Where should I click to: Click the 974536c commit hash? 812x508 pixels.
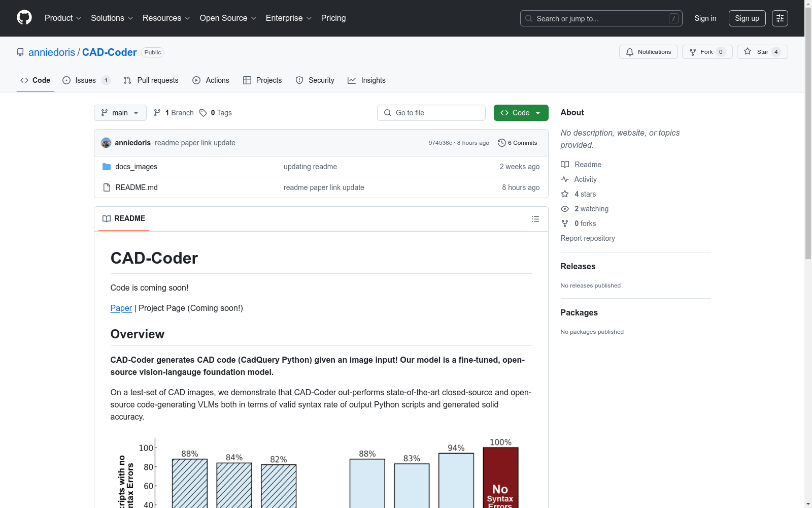click(440, 143)
